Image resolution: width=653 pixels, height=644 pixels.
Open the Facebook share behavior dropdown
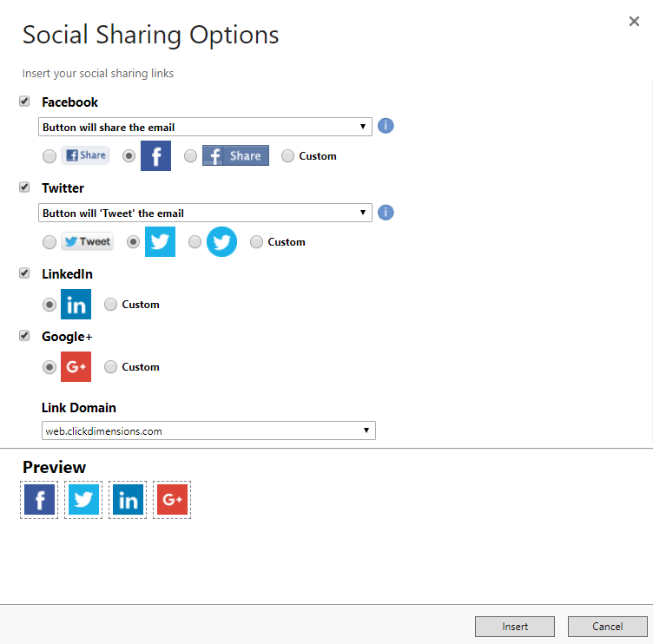[205, 127]
